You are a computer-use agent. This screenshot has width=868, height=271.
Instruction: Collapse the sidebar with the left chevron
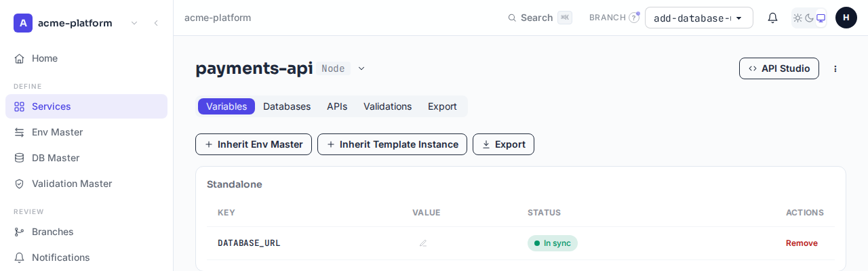[156, 23]
